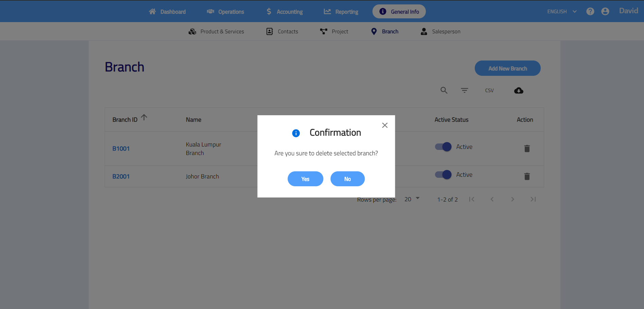Screen dimensions: 644x309
Task: Open branch B2001 link
Action: point(121,176)
